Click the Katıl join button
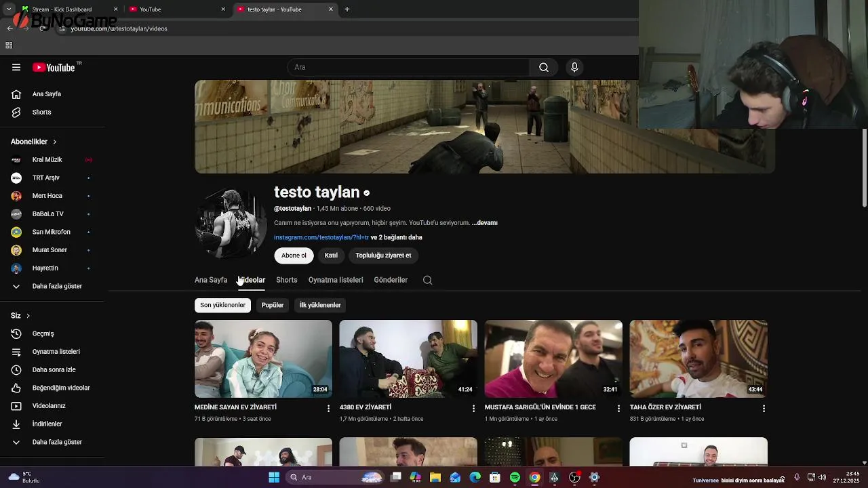Viewport: 868px width, 488px height. pos(331,256)
